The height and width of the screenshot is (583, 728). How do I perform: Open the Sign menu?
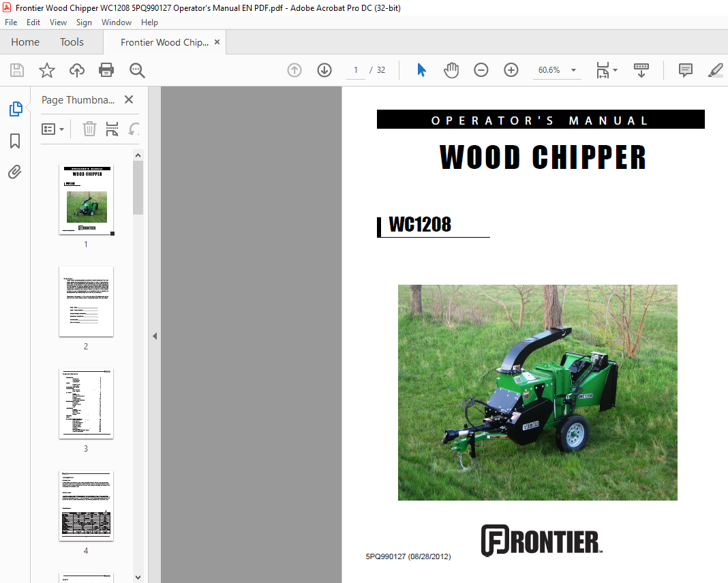(84, 22)
